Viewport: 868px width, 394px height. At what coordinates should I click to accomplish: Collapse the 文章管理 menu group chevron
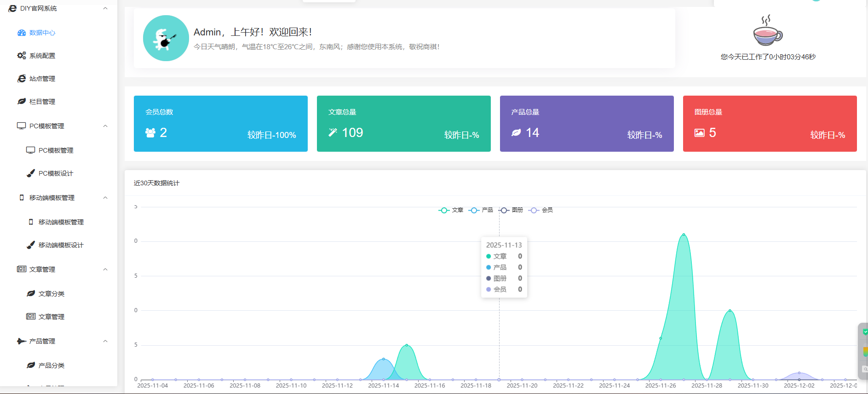pos(105,269)
